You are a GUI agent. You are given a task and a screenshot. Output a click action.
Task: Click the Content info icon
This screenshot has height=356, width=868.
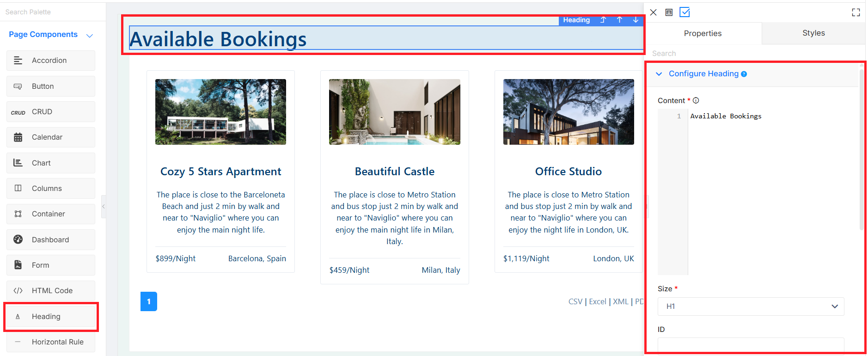696,100
